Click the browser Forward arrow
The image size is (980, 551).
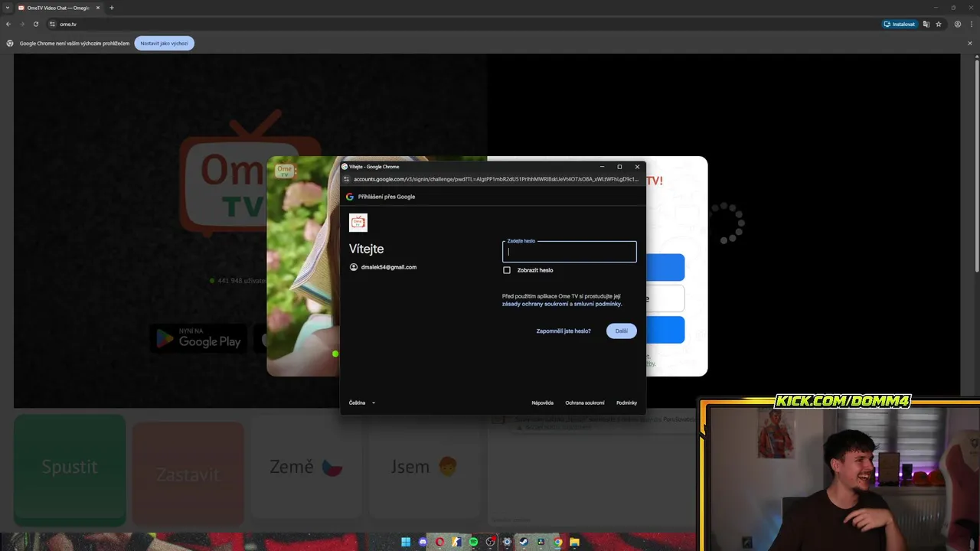(x=21, y=24)
